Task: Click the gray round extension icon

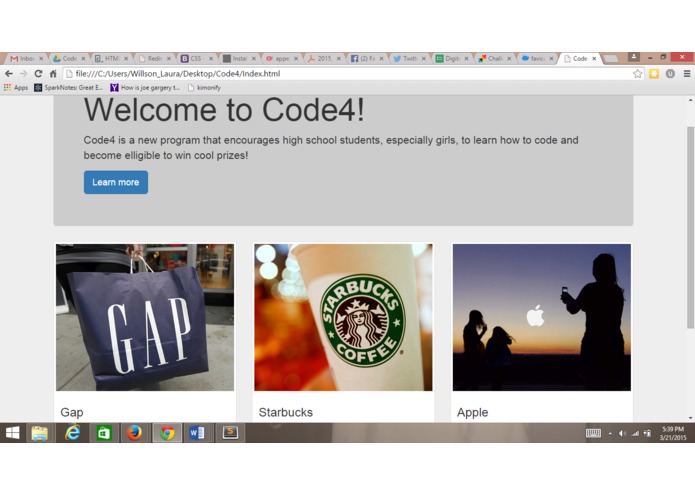Action: click(670, 74)
